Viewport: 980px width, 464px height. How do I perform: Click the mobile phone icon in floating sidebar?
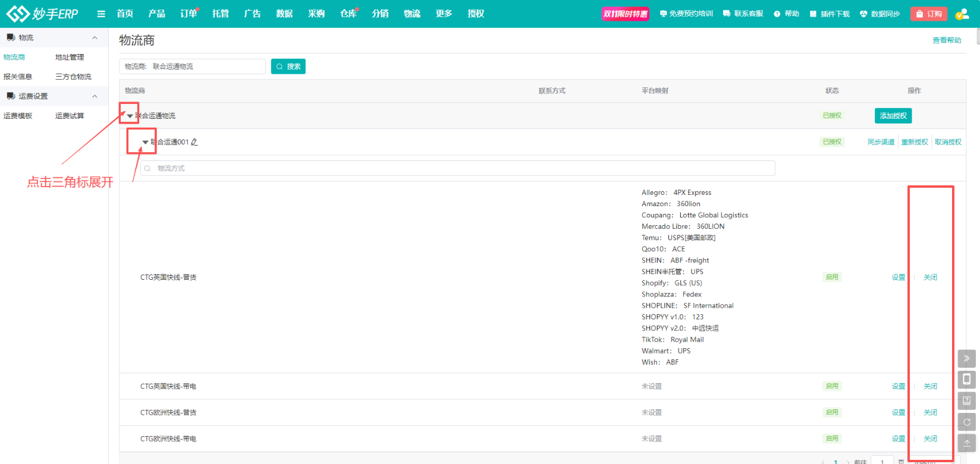coord(967,379)
